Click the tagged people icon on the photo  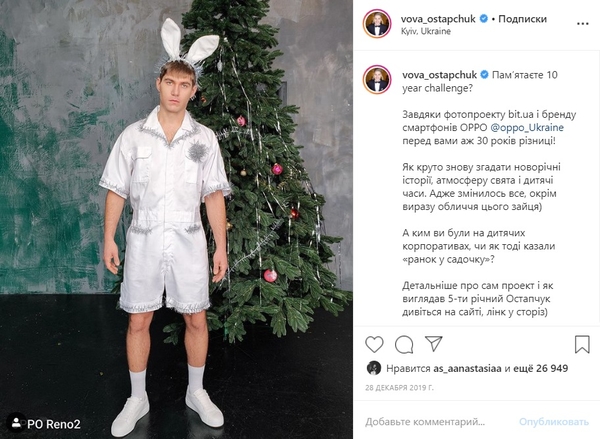coord(16,423)
